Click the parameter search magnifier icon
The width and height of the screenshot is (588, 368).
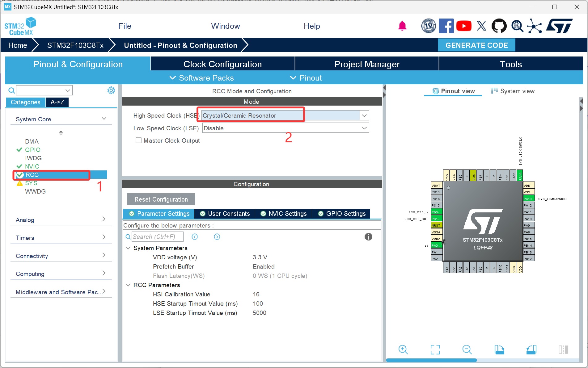128,237
